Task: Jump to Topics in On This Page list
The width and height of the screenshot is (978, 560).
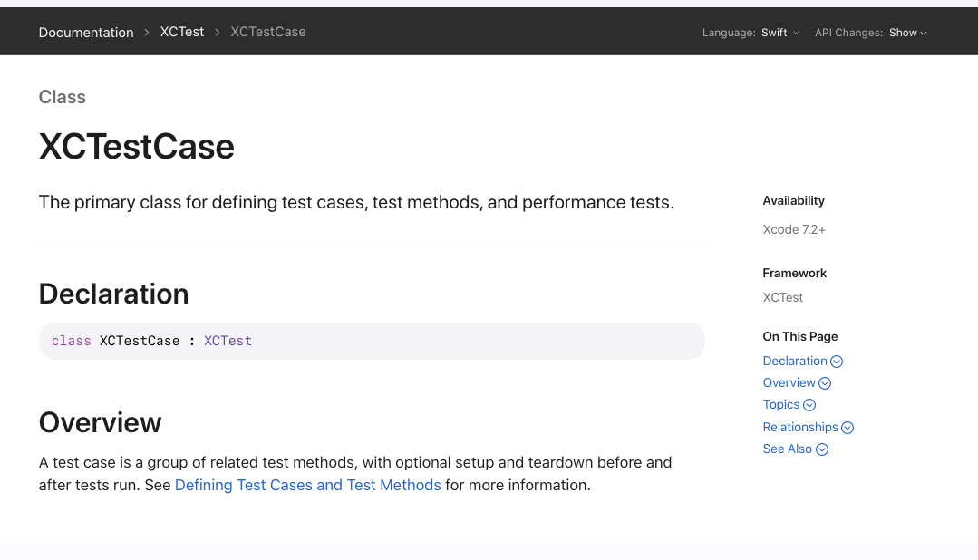Action: coord(781,404)
